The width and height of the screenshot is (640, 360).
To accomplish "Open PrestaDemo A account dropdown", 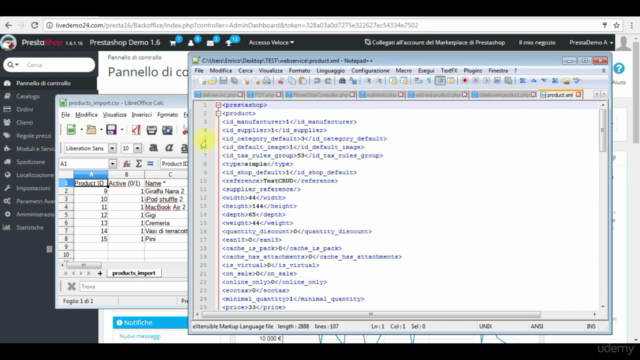I will click(591, 42).
